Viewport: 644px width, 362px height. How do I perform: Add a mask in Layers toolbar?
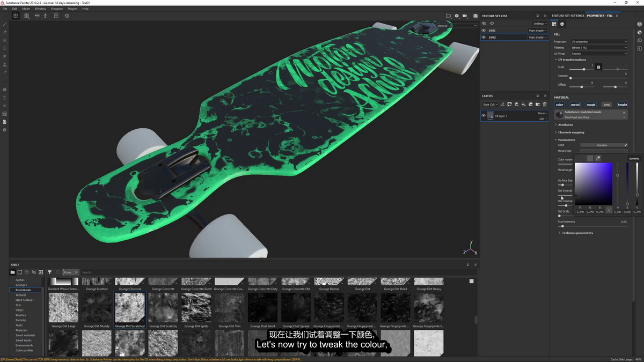tap(509, 104)
